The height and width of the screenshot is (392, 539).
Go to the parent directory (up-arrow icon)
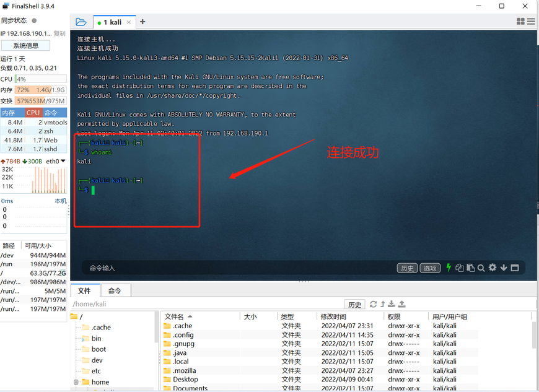(x=383, y=304)
